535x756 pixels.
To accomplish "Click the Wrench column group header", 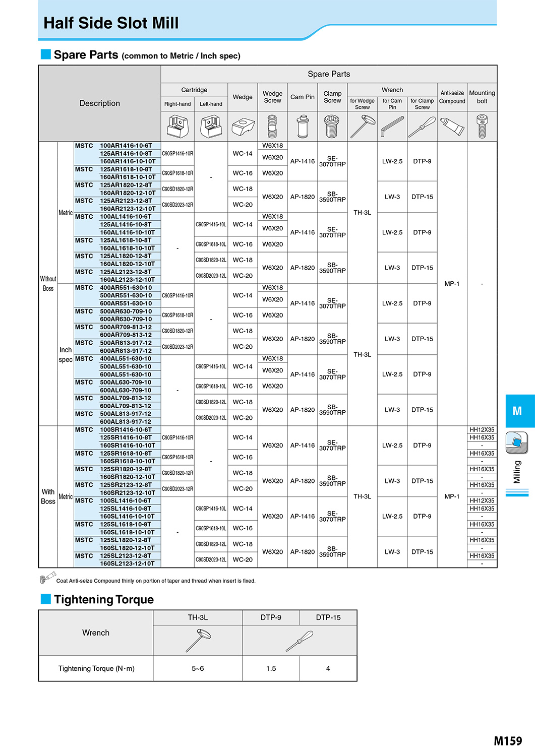I will pyautogui.click(x=392, y=90).
